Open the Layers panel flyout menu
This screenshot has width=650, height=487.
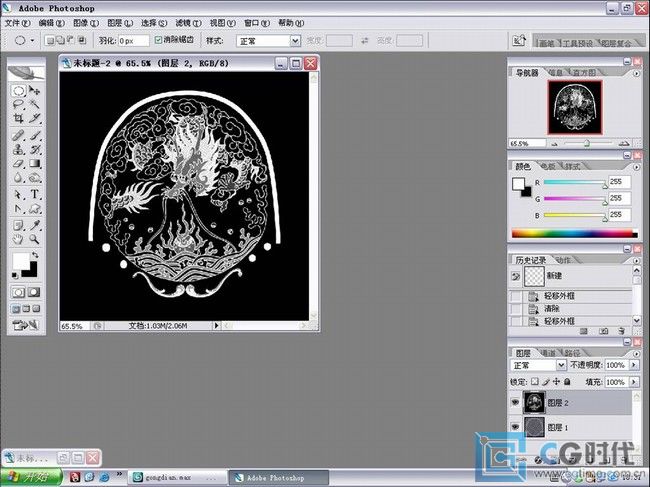[636, 353]
